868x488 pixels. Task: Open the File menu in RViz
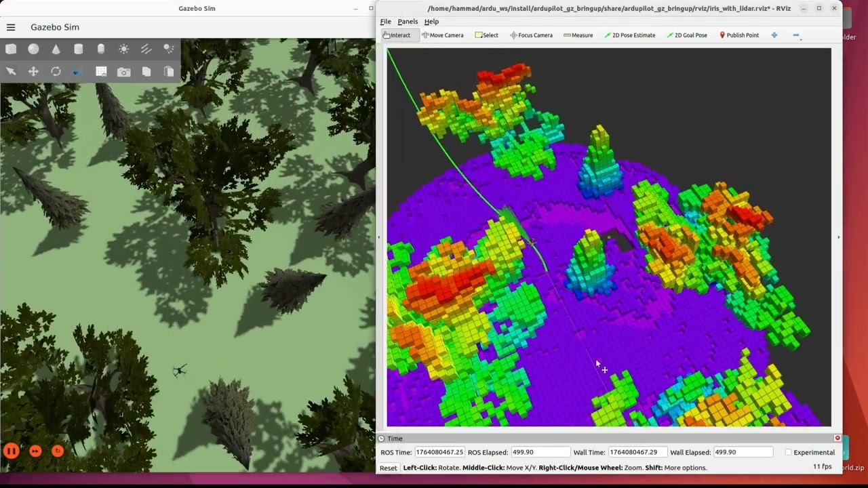(x=385, y=22)
